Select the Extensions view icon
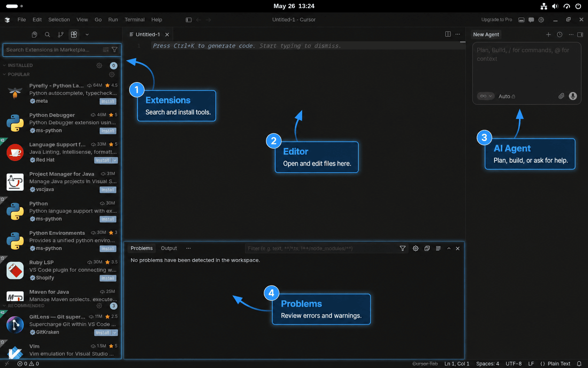 tap(74, 34)
